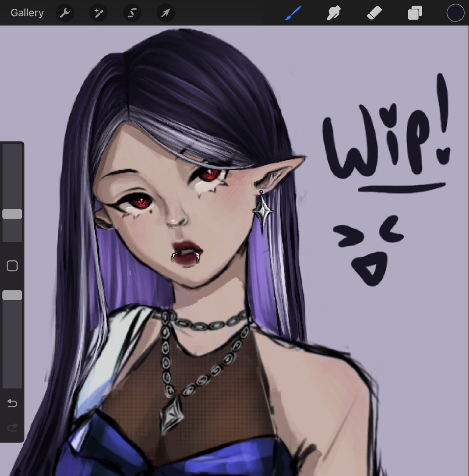Open the Actions menu wrench icon

click(x=65, y=12)
